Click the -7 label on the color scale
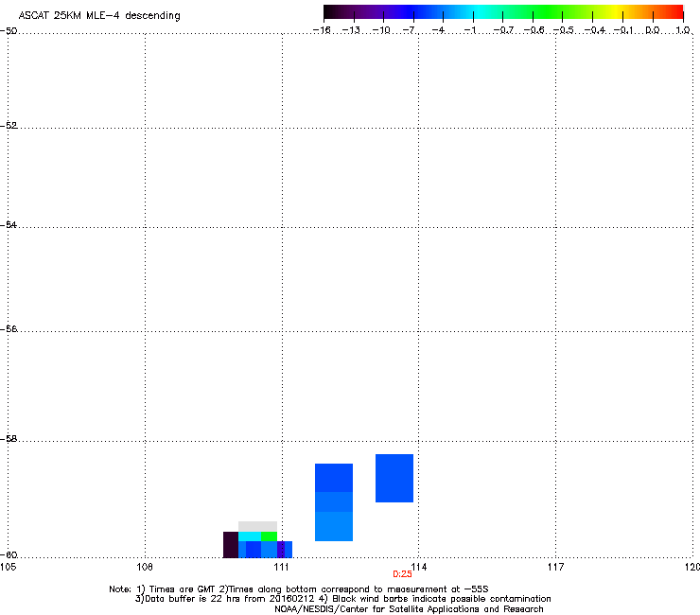This screenshot has height=615, width=700. click(x=410, y=30)
